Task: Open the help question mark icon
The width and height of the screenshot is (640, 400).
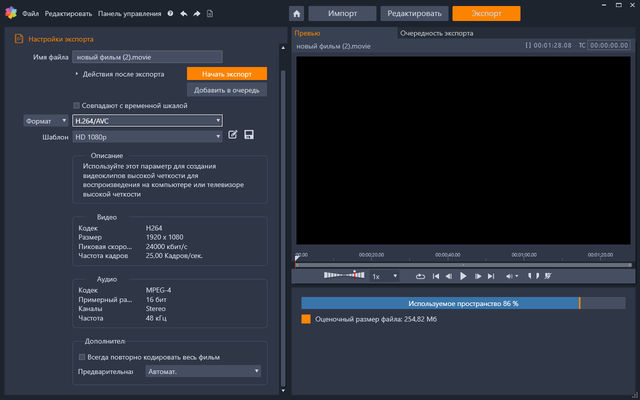Action: [x=171, y=14]
